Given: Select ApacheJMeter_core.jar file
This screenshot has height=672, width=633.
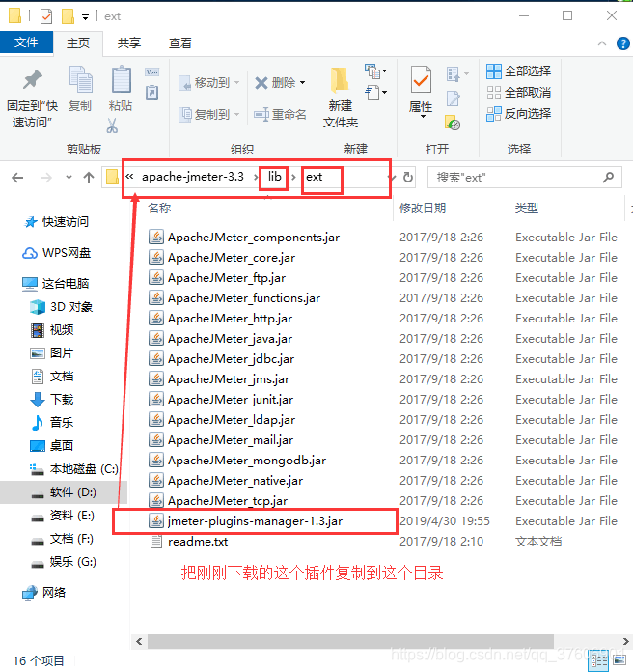Looking at the screenshot, I should tap(232, 258).
